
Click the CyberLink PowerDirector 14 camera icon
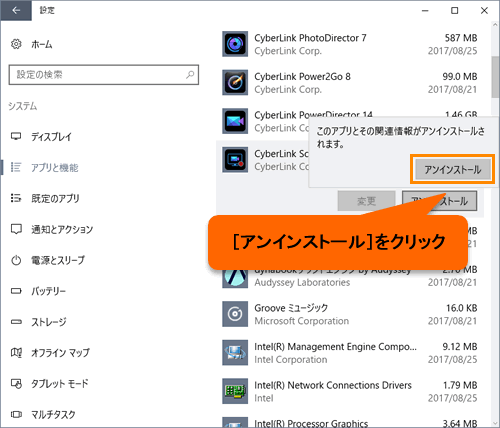[x=235, y=121]
